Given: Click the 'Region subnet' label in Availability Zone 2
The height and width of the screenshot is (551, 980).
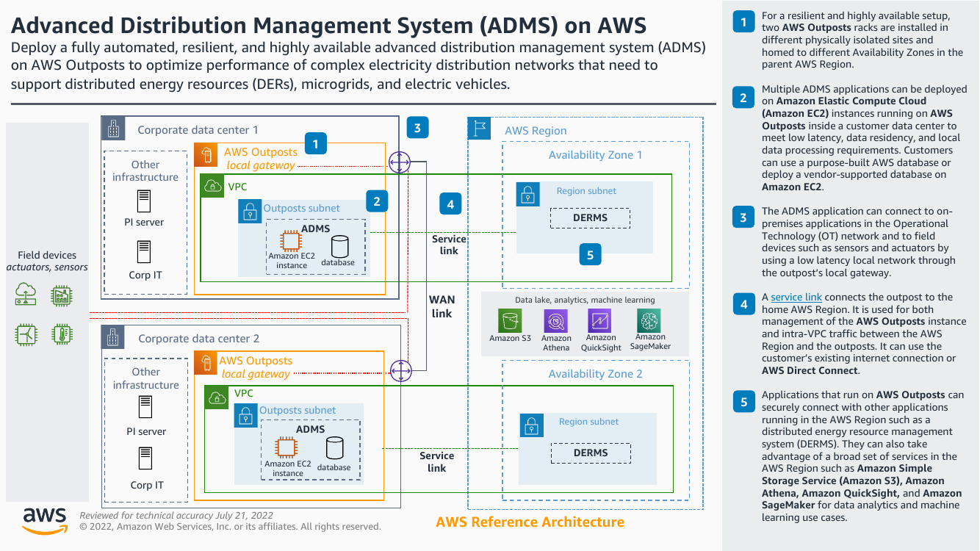Looking at the screenshot, I should click(x=589, y=422).
